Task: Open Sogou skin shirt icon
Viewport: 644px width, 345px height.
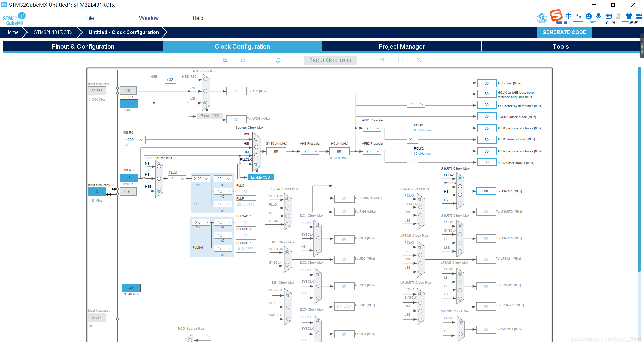Action: tap(629, 16)
